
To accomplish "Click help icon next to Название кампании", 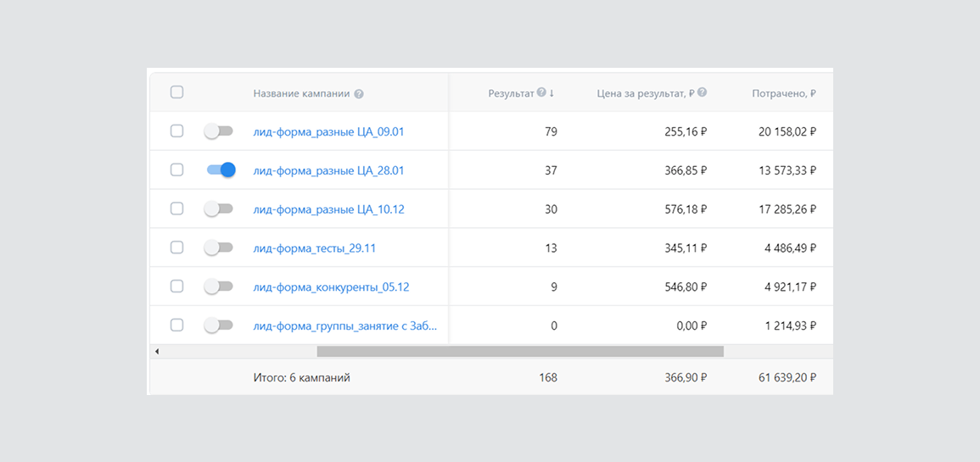I will point(359,94).
